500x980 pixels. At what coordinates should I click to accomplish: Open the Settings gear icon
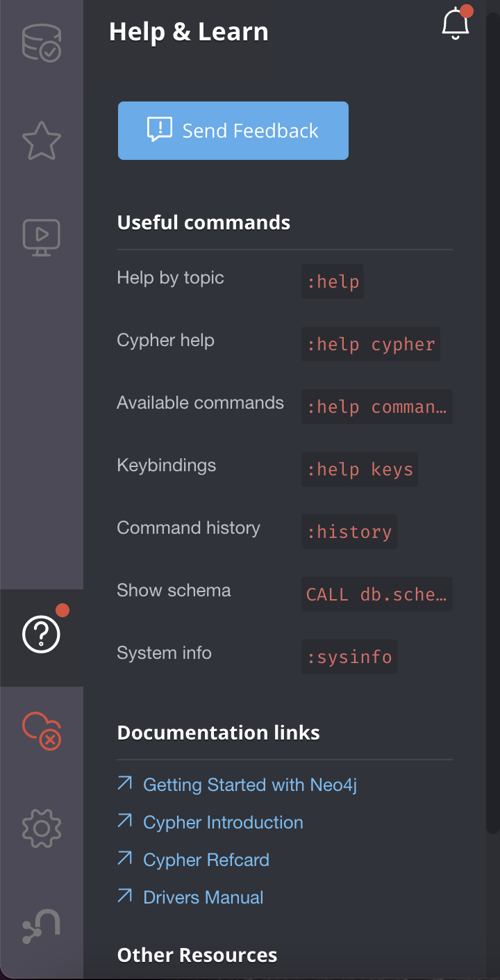42,828
